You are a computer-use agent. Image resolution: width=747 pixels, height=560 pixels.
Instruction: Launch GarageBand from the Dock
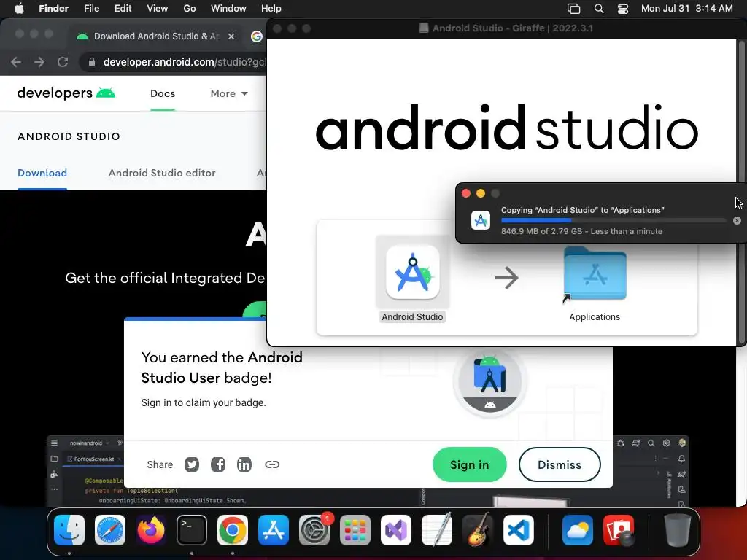click(x=478, y=530)
